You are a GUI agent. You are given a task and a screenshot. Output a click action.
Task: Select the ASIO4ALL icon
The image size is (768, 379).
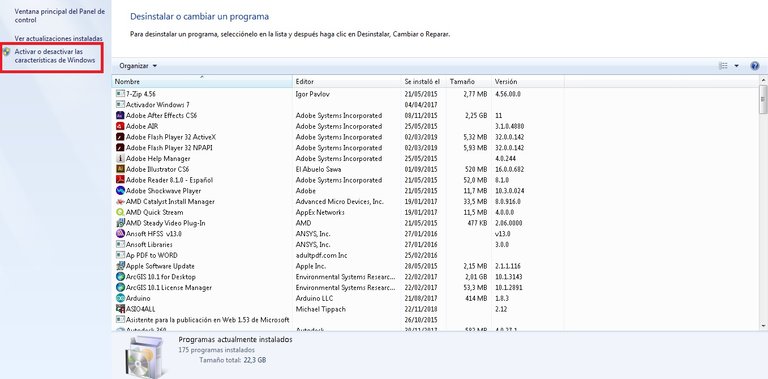(120, 309)
